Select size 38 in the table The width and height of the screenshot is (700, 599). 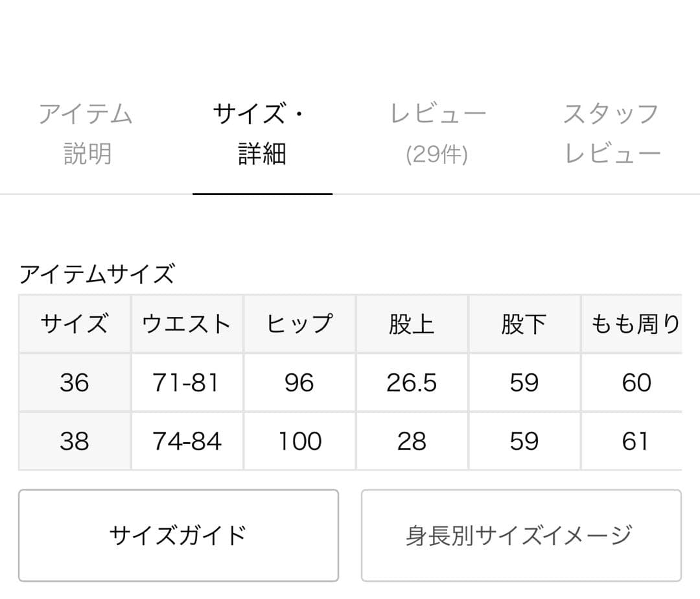click(74, 440)
